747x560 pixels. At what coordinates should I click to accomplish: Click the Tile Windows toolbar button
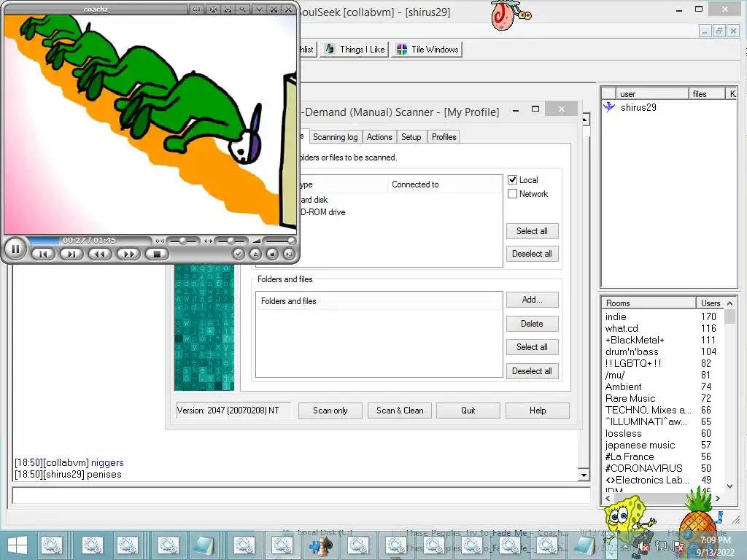pyautogui.click(x=427, y=50)
